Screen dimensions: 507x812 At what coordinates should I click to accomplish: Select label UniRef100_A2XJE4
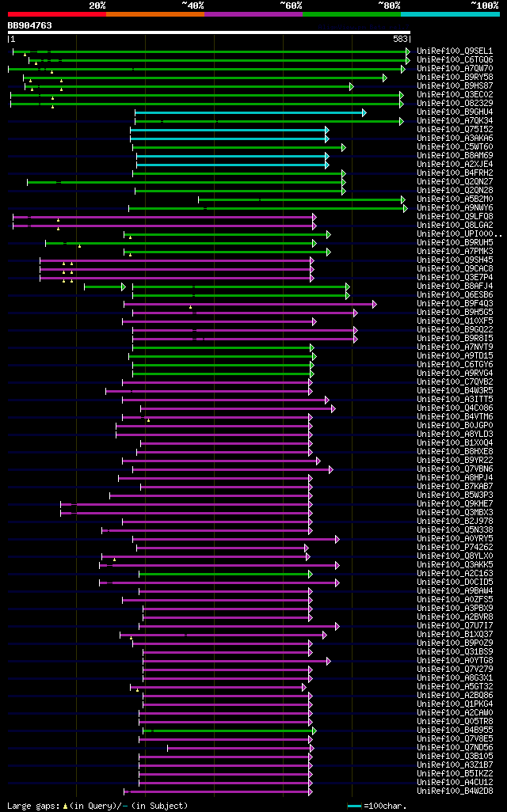click(455, 164)
